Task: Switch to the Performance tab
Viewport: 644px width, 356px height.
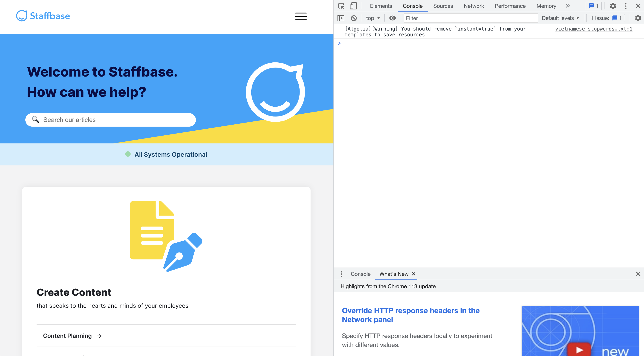Action: [510, 6]
